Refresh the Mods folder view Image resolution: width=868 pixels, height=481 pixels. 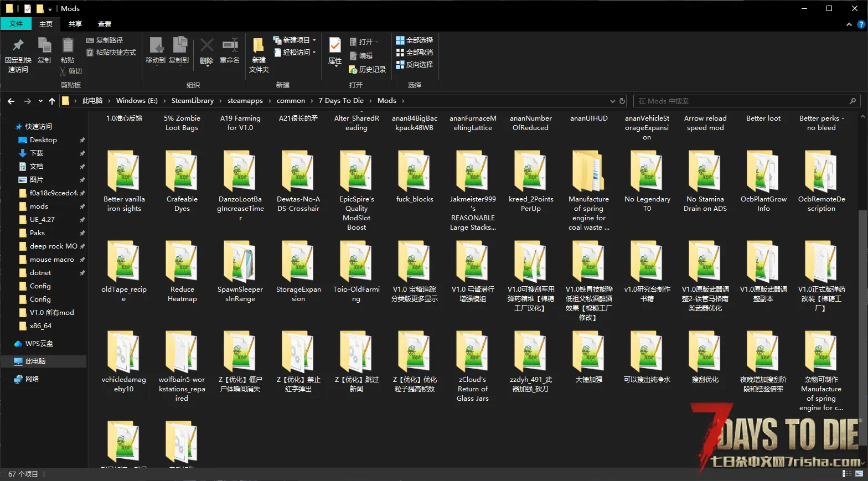[622, 101]
